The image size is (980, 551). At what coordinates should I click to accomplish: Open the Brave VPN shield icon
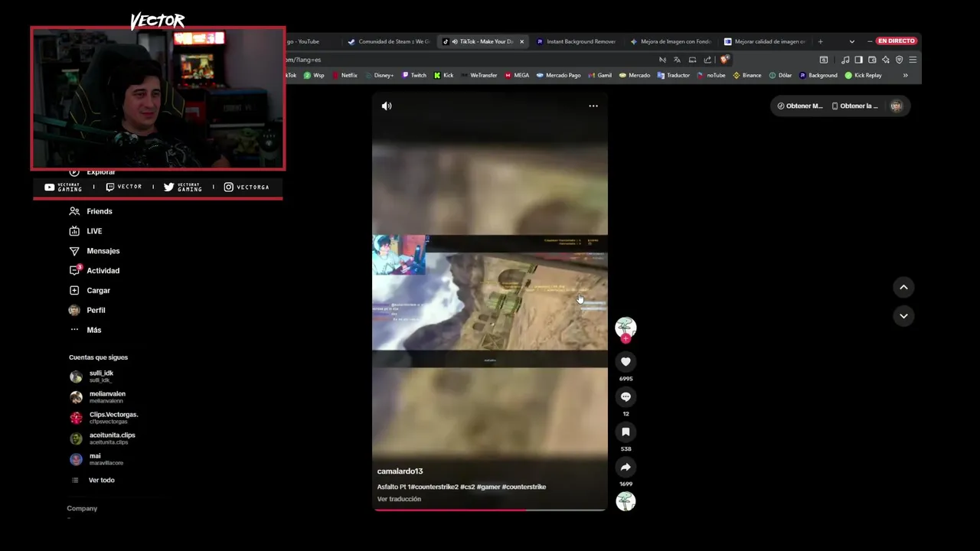[899, 60]
